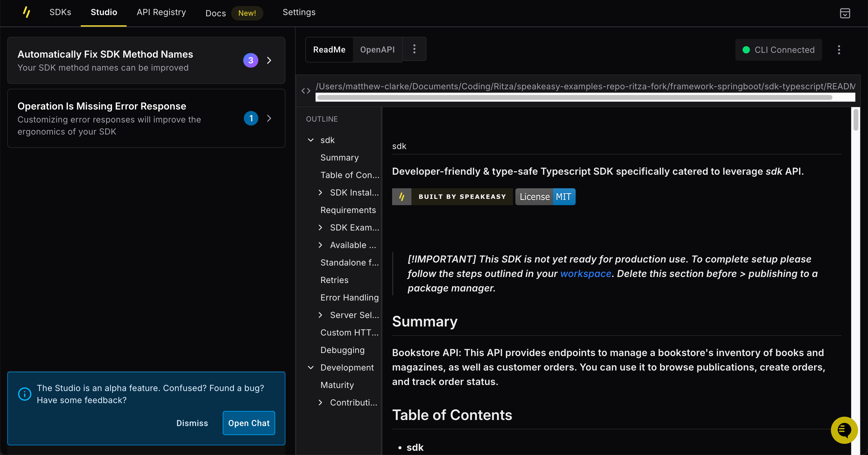Screen dimensions: 868x455
Task: Click the License MIT badge
Action: pos(545,197)
